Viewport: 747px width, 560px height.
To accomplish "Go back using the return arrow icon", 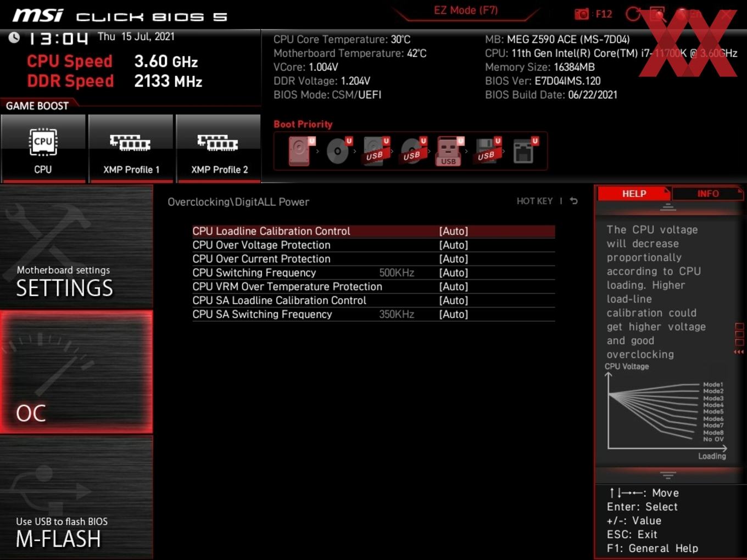I will [574, 201].
